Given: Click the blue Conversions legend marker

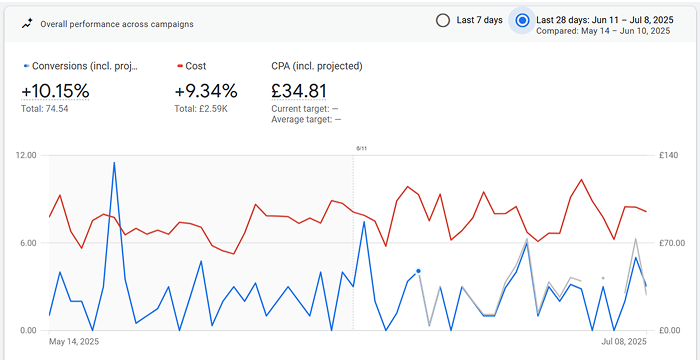Looking at the screenshot, I should point(26,66).
